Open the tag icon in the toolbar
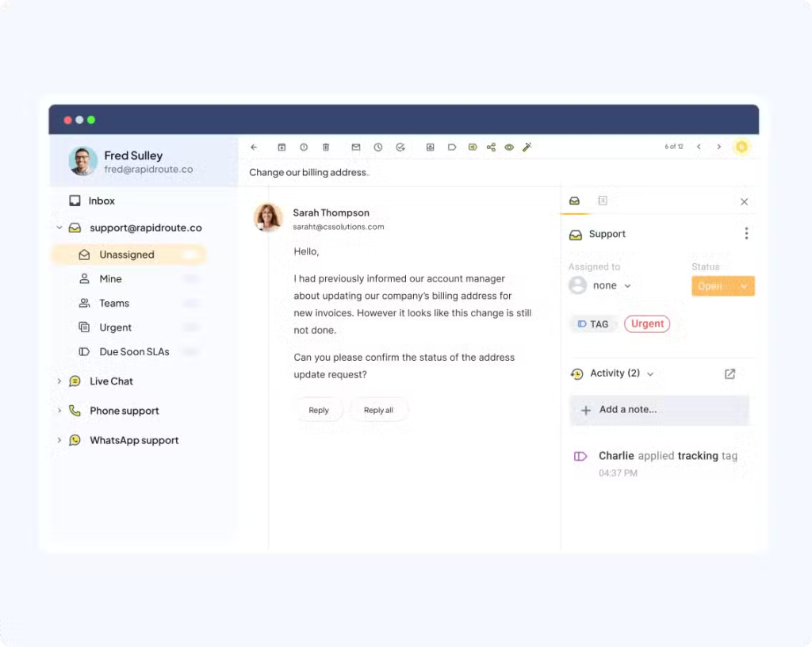 tap(452, 147)
